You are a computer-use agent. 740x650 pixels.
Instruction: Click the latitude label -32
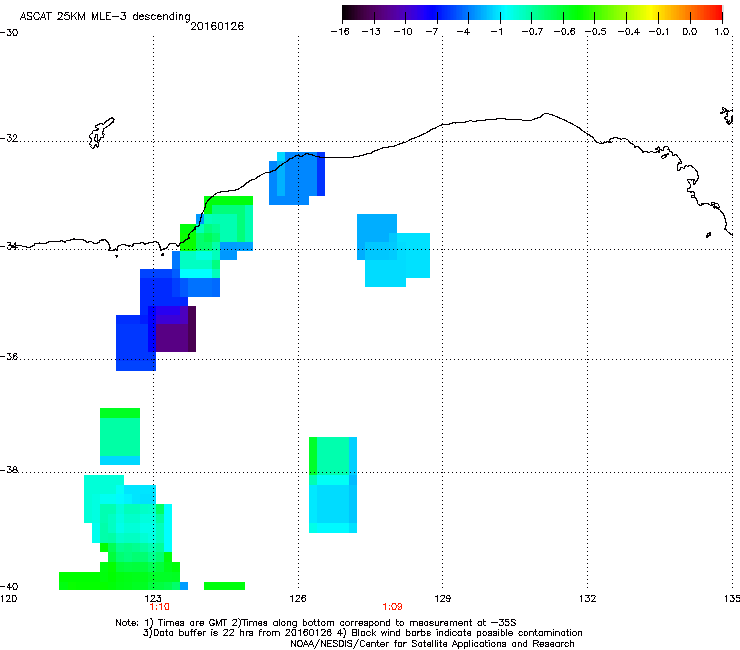(x=9, y=138)
